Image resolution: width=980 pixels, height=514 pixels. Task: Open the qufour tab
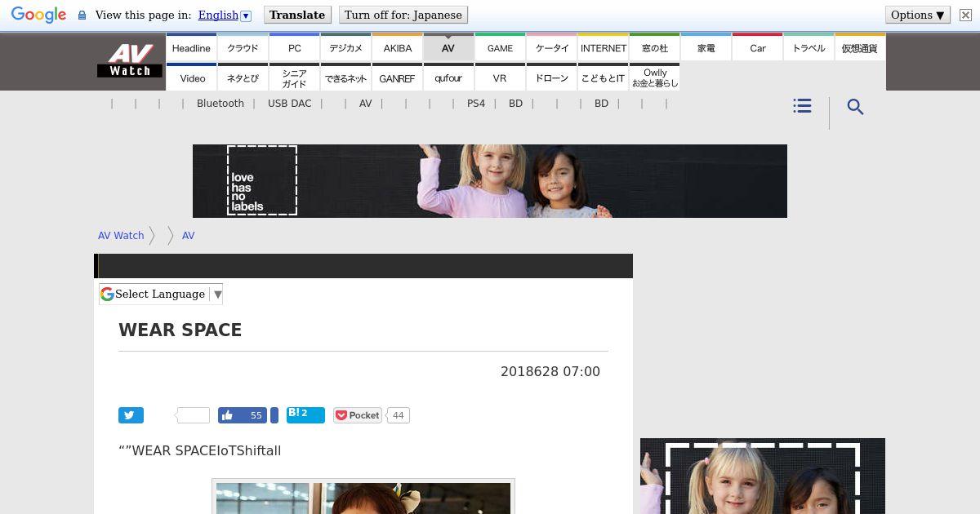[x=448, y=78]
